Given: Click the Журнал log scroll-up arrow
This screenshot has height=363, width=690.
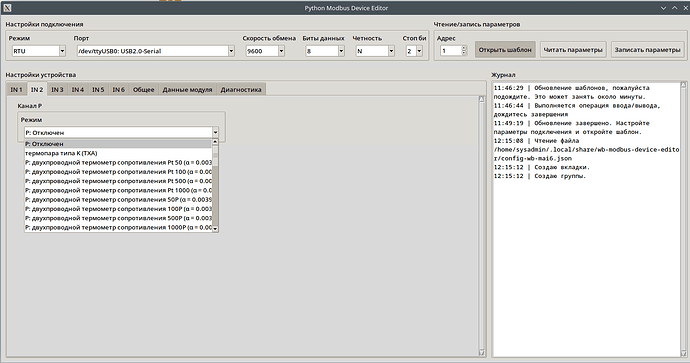Looking at the screenshot, I should [x=683, y=85].
